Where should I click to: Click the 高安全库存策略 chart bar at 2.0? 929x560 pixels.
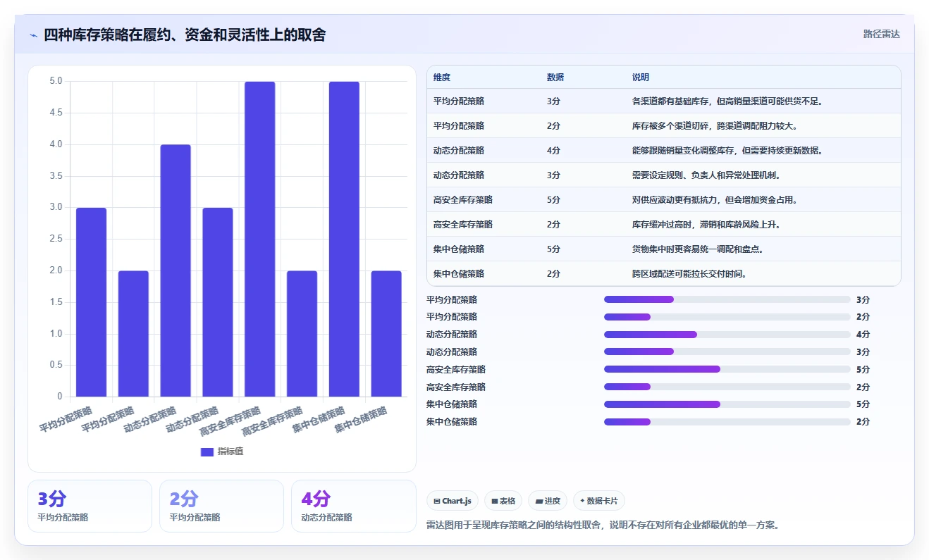tap(302, 334)
